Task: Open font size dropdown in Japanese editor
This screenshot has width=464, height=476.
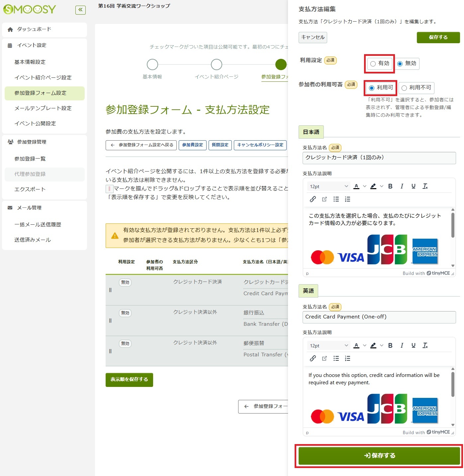Action: pos(328,186)
